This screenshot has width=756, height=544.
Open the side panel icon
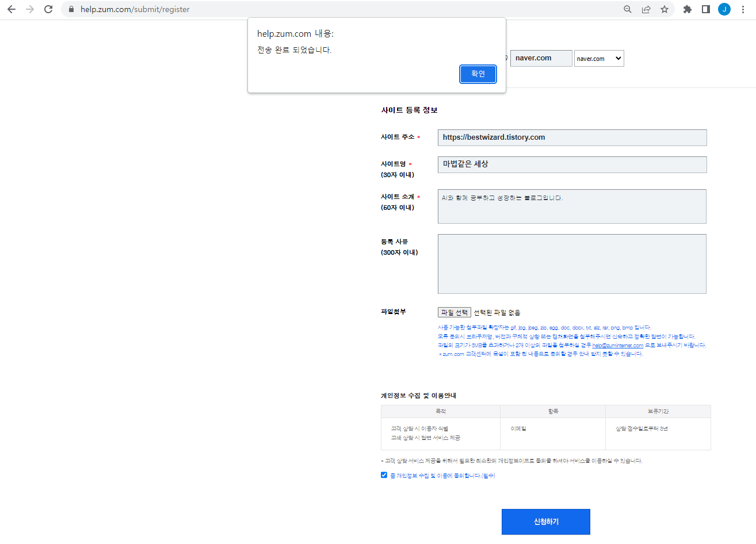click(705, 9)
